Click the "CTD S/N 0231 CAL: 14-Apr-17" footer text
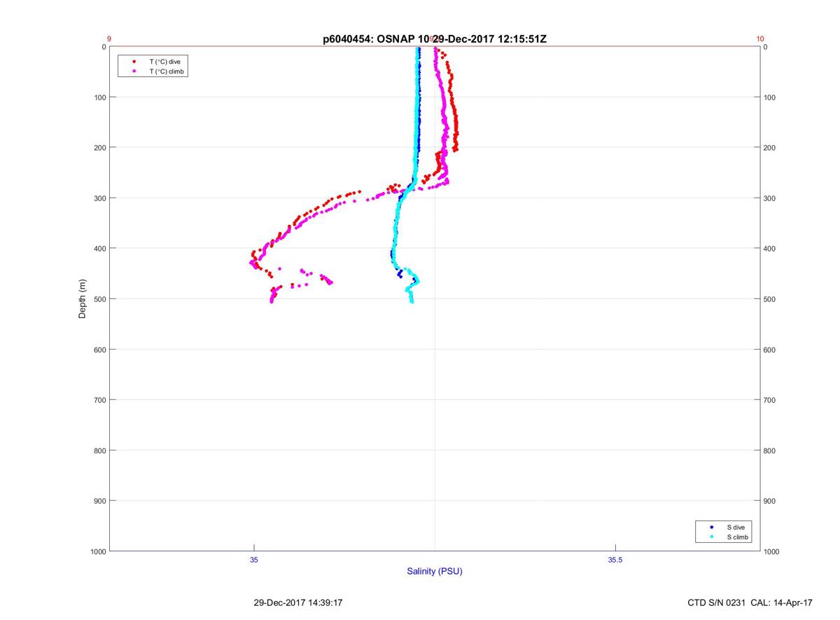Viewport: 840px width, 620px height. 750,602
